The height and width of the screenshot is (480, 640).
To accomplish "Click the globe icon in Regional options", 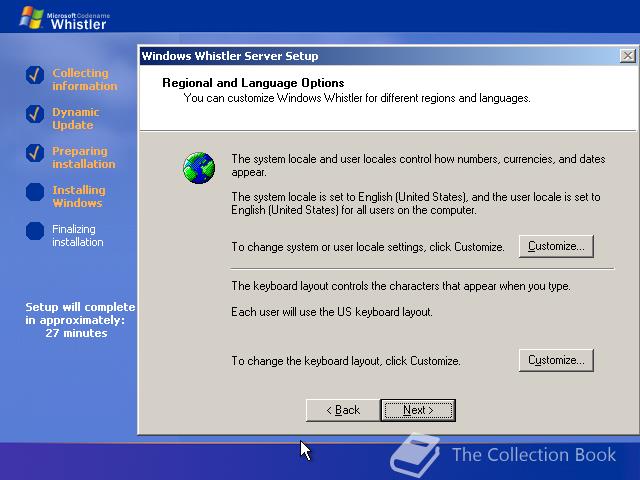I will coord(199,168).
